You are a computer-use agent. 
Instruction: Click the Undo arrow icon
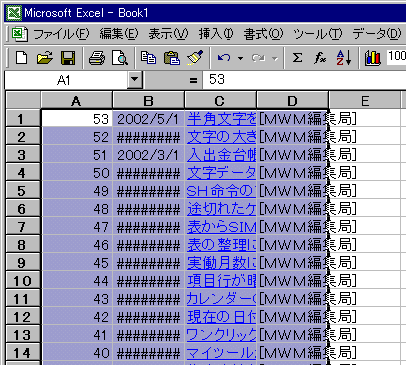click(x=224, y=58)
